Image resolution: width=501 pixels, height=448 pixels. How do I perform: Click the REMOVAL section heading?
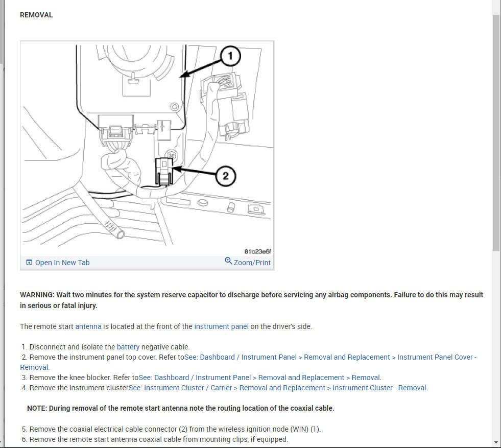[x=36, y=15]
